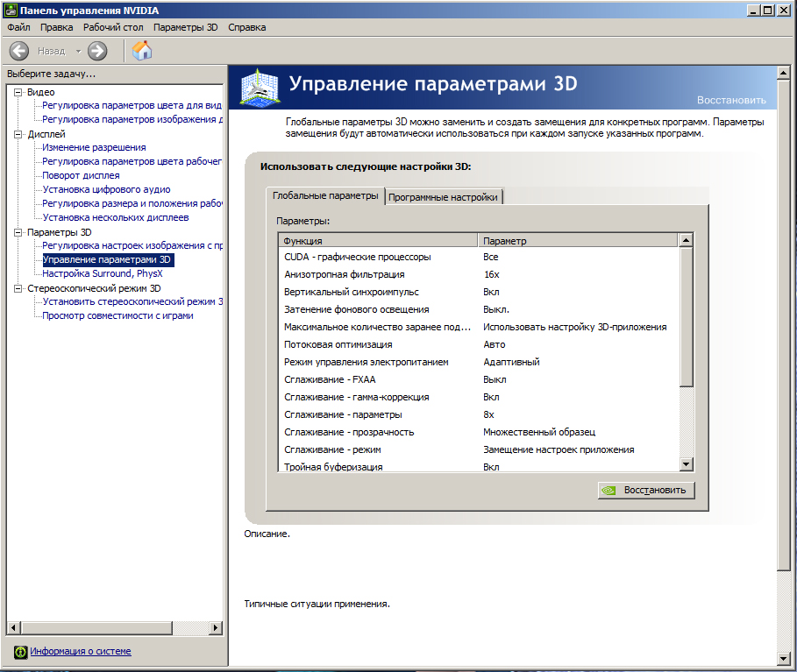This screenshot has width=797, height=672.
Task: Open the Файл menu
Action: (18, 27)
